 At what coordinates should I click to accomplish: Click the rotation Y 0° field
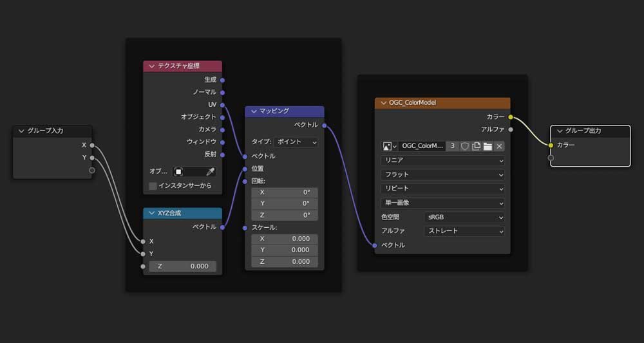coord(285,203)
